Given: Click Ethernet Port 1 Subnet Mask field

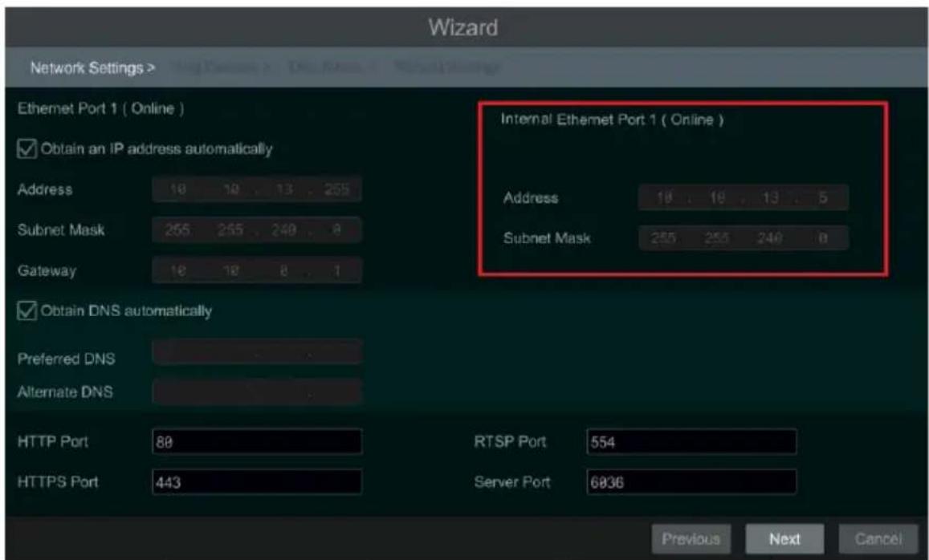Looking at the screenshot, I should coord(257,229).
